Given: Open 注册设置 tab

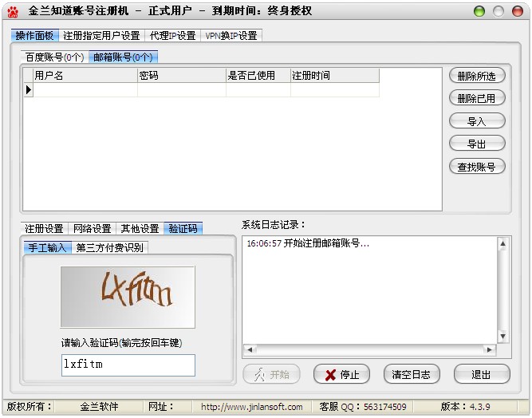Looking at the screenshot, I should 44,228.
